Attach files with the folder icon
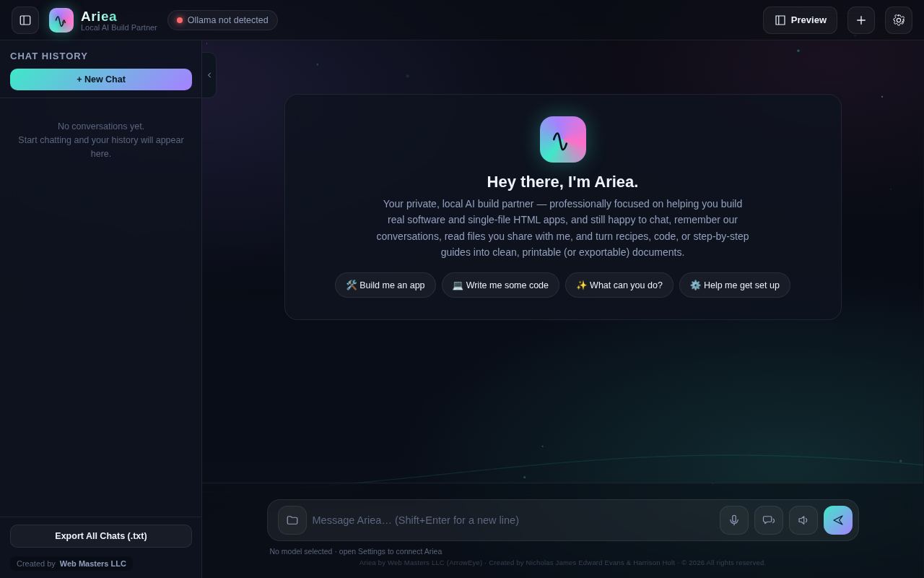The image size is (924, 578). point(292,520)
